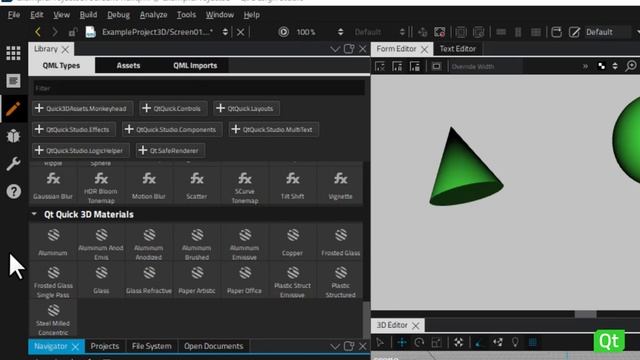
Task: Close the current Screen01 document
Action: click(240, 32)
